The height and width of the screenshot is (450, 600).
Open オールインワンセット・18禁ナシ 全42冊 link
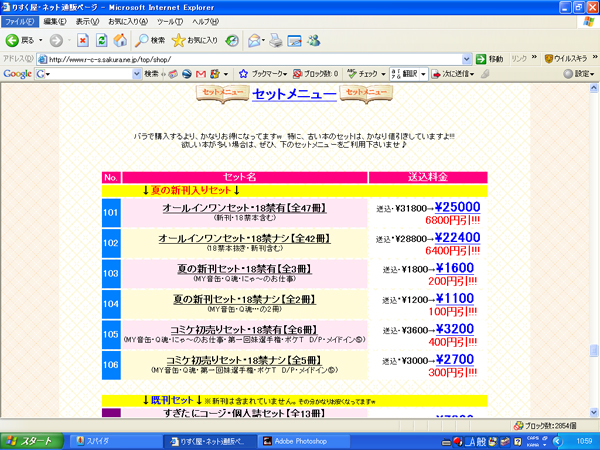(x=244, y=238)
